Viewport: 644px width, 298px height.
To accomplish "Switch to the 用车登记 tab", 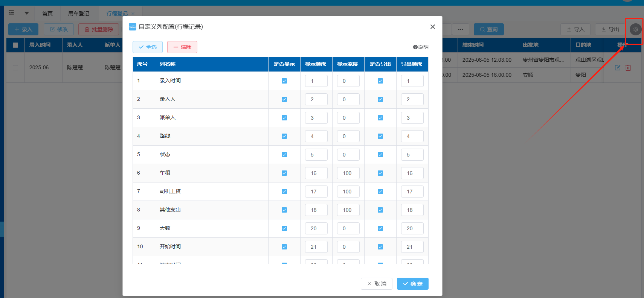I will click(x=79, y=14).
